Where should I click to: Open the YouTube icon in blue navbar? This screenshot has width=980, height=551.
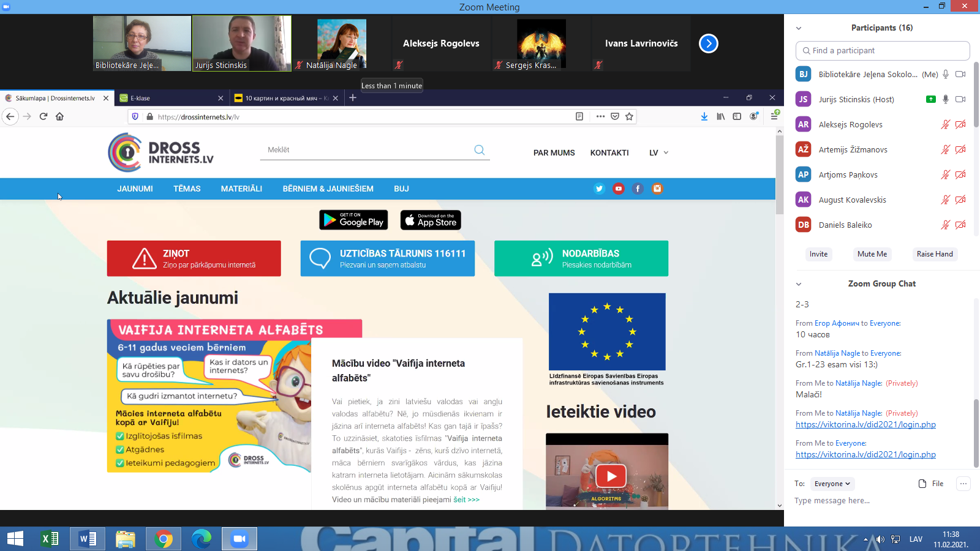point(619,189)
